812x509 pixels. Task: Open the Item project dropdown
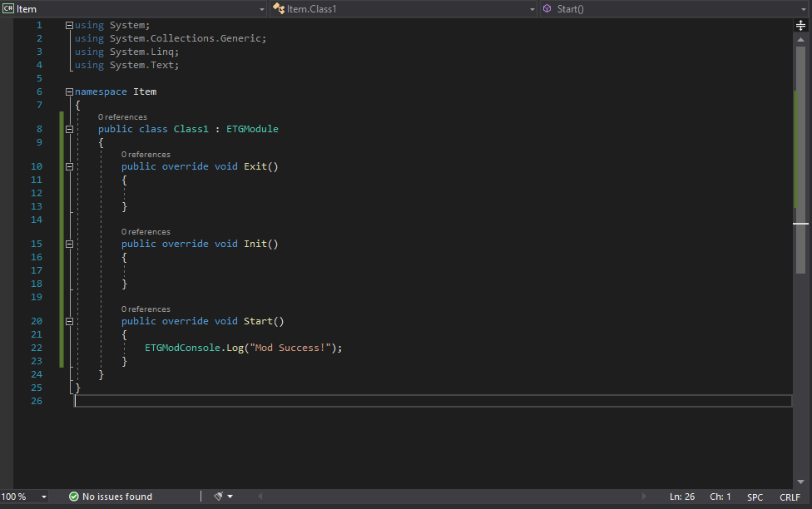tap(134, 9)
